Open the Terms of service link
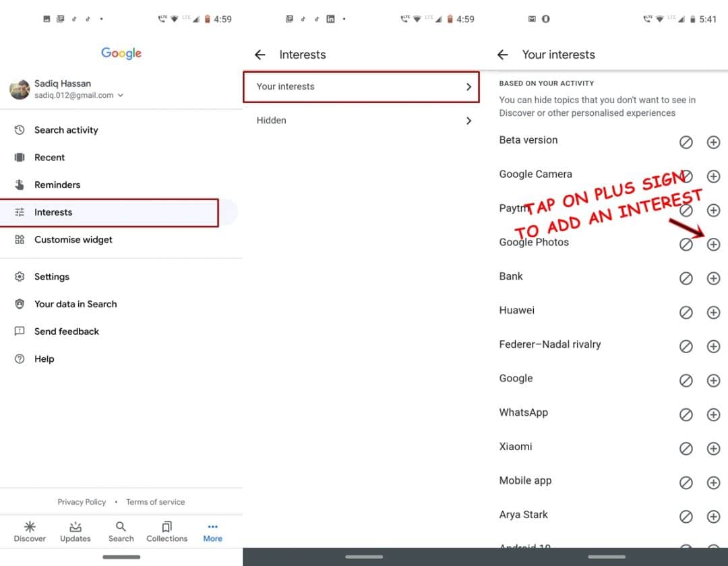 (155, 502)
